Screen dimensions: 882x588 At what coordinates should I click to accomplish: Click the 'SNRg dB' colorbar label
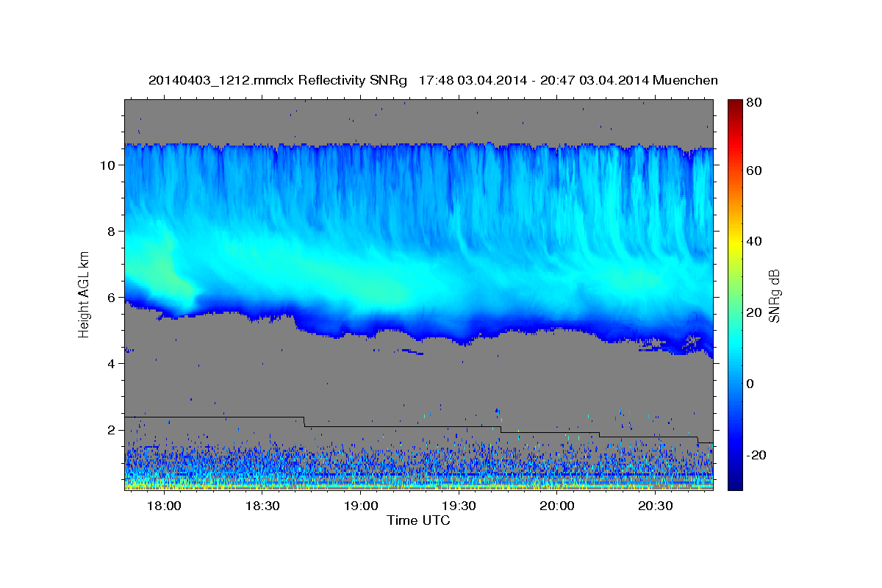click(x=774, y=295)
